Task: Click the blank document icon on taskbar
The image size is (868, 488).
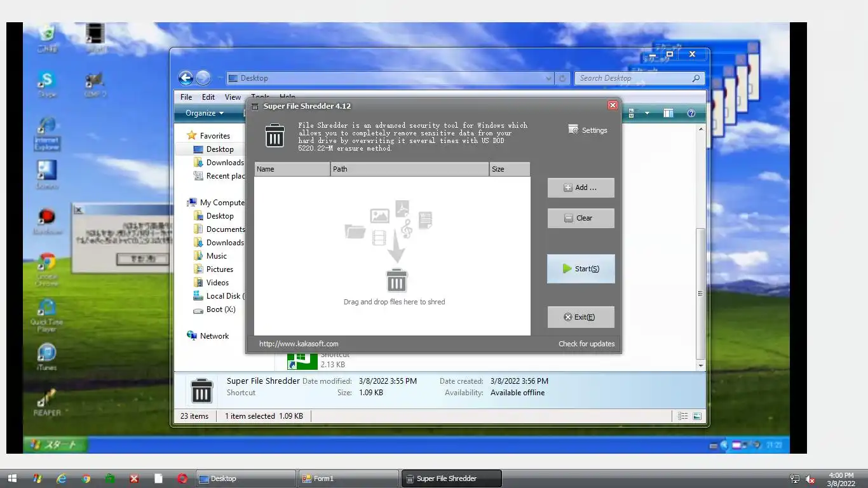Action: [x=158, y=478]
